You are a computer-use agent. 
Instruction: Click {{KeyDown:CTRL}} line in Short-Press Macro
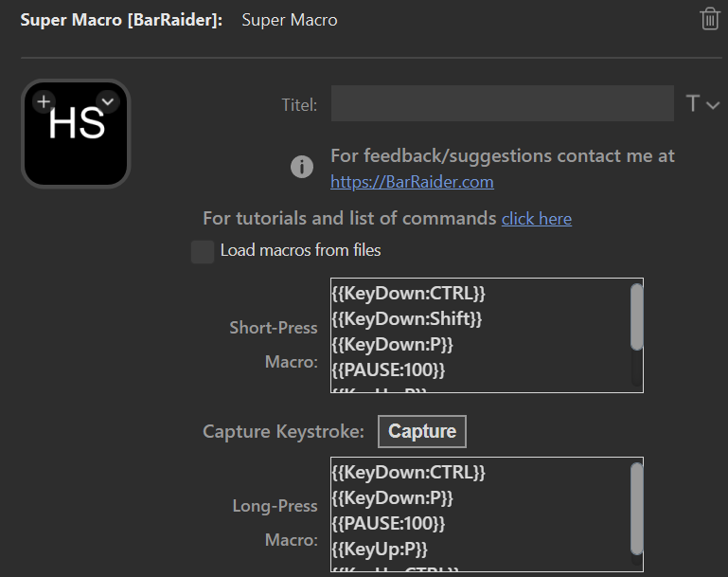(408, 294)
